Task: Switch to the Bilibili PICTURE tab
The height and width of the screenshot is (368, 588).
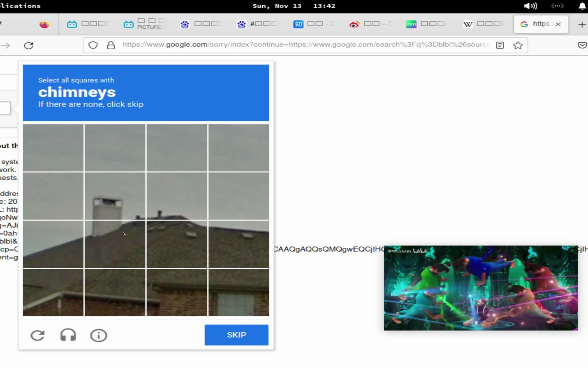Action: click(x=145, y=24)
